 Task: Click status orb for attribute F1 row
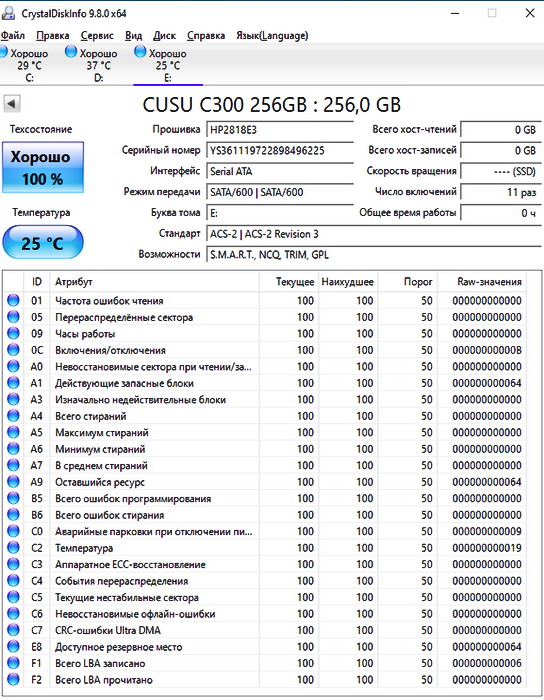pos(13,663)
